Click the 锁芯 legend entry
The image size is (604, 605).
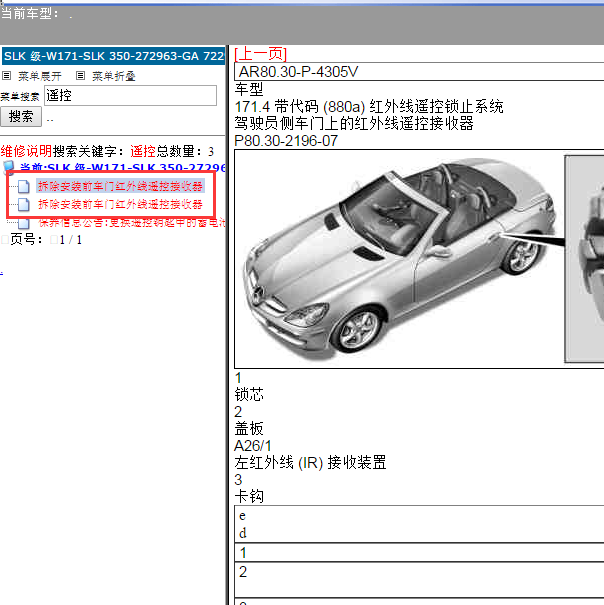(249, 395)
